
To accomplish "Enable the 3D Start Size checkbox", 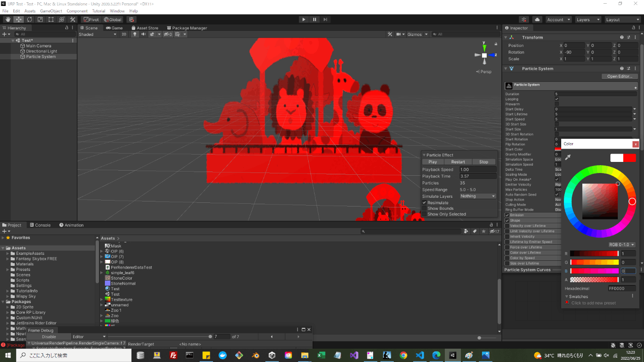I will pos(557,124).
